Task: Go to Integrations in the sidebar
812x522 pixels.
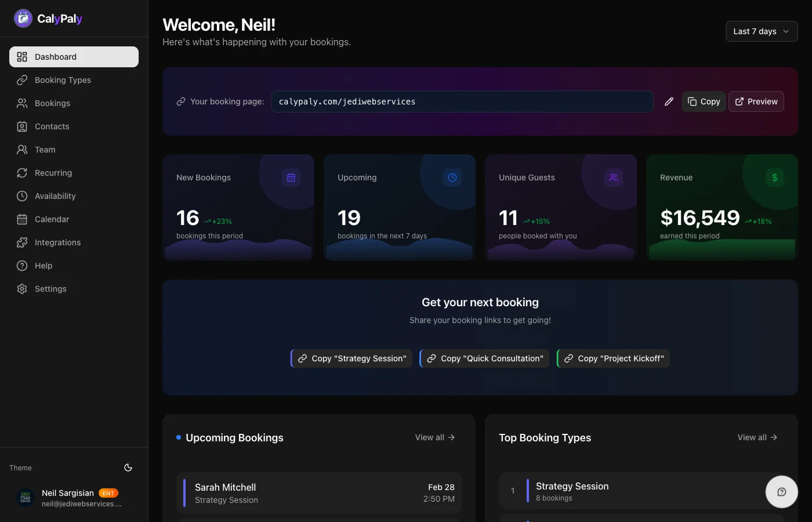Action: point(58,242)
